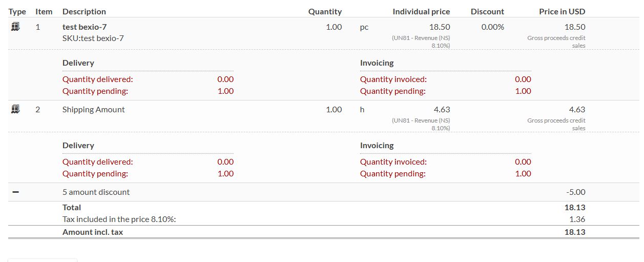644x262 pixels.
Task: Click the 0.00% discount value for item 1
Action: pyautogui.click(x=492, y=27)
